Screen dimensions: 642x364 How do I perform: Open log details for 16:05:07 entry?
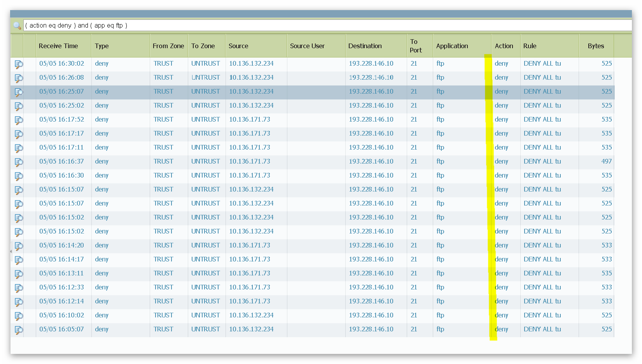tap(19, 330)
